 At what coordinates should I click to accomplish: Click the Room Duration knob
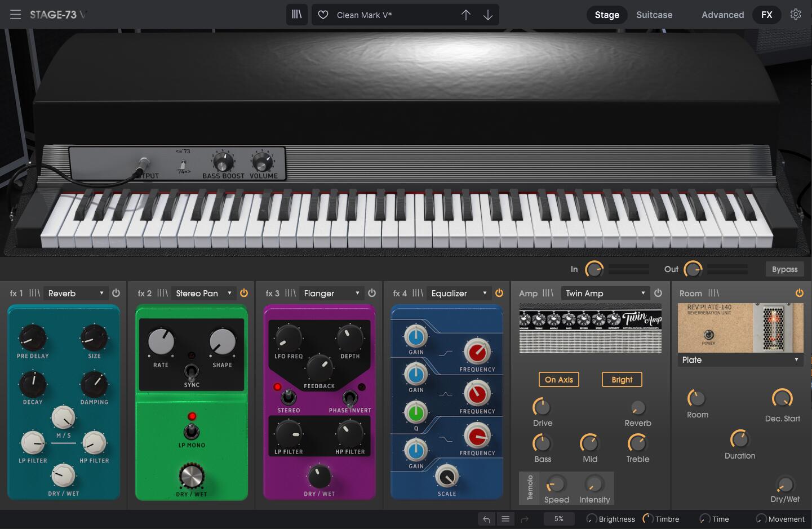tap(739, 439)
